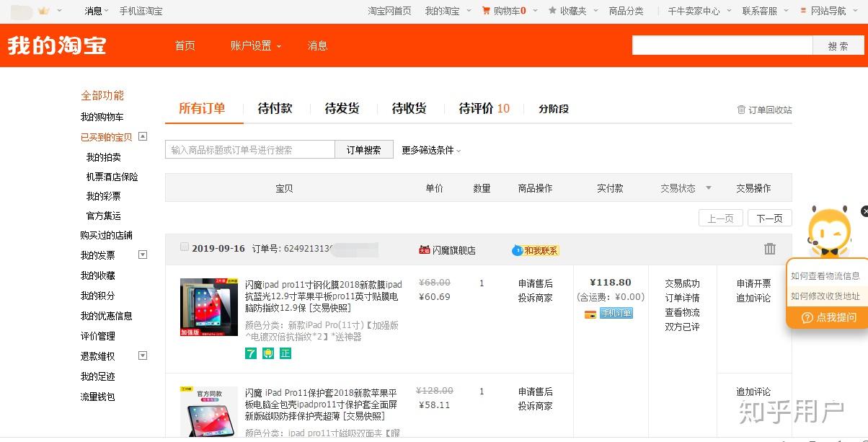Open the iPad Pro case thumbnail
Screen dimensions: 868x442
point(208,412)
